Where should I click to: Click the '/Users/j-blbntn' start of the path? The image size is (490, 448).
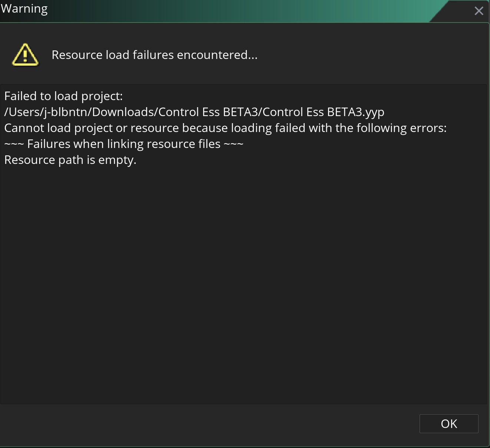(x=45, y=112)
